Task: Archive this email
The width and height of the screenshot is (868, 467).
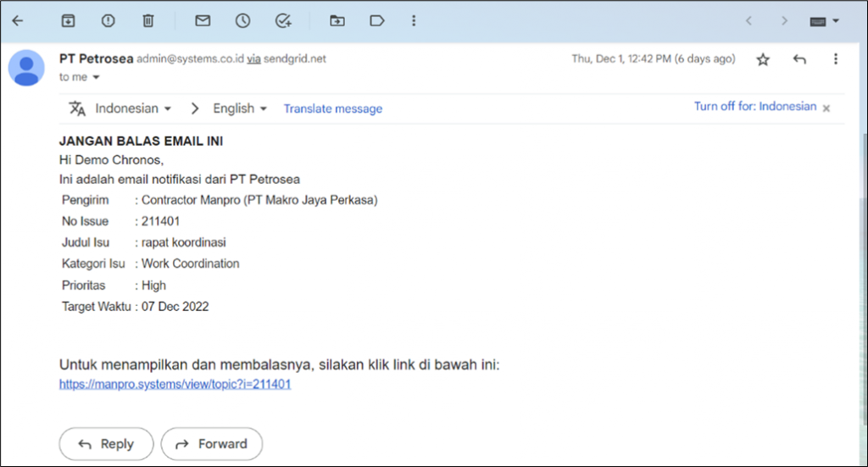Action: (x=68, y=21)
